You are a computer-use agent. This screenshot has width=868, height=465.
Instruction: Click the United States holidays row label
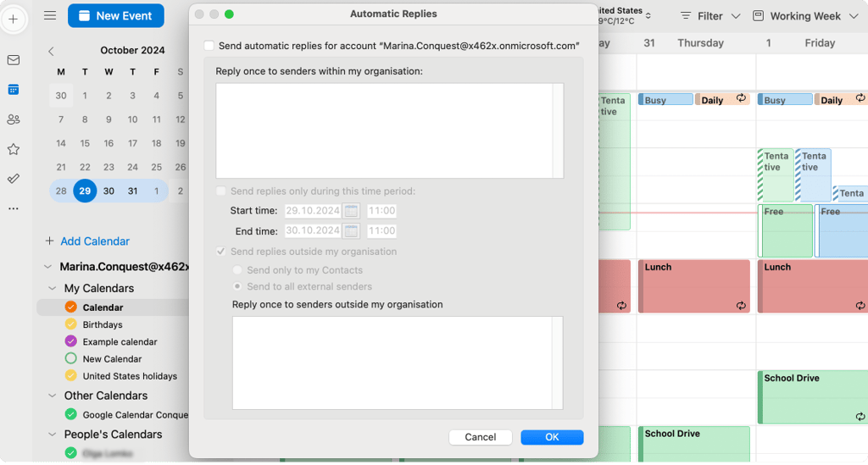tap(130, 376)
